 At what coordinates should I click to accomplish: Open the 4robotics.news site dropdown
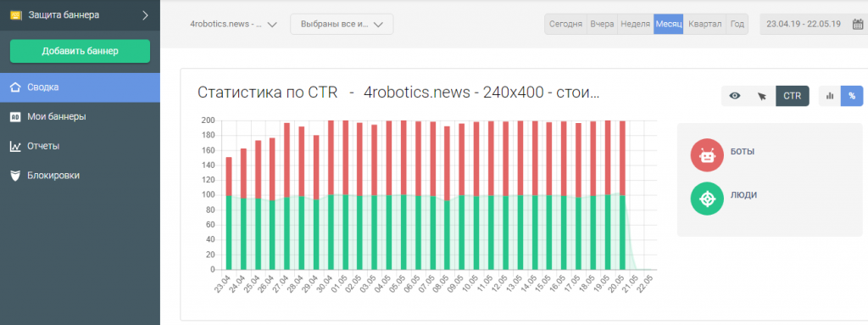233,25
